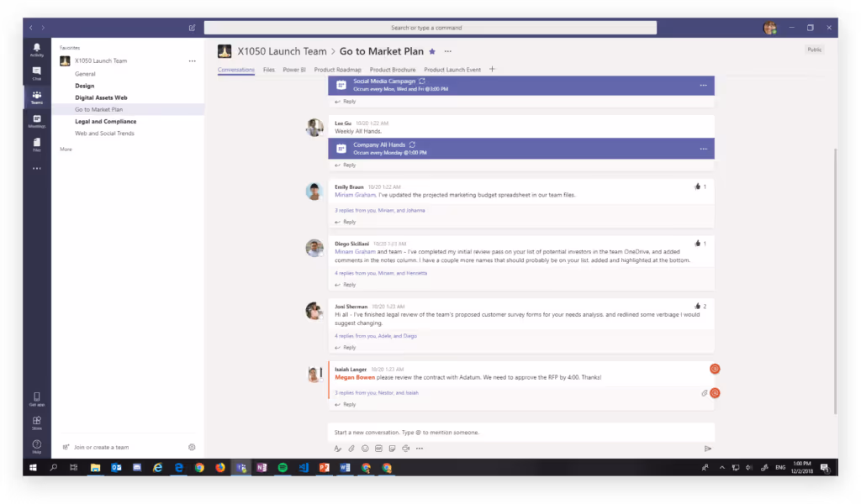
Task: Show more apps via sidebar ellipsis
Action: (37, 168)
